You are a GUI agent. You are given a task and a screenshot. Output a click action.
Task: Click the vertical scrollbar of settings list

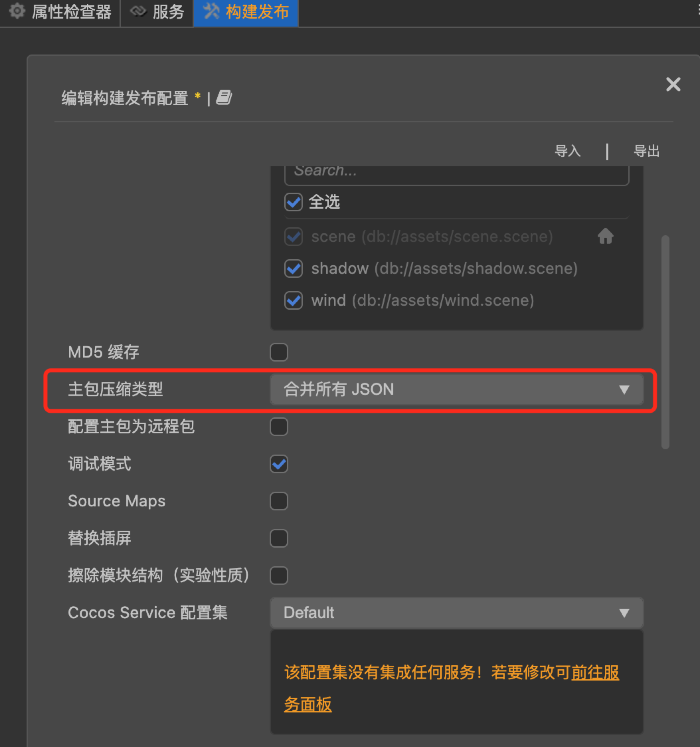pyautogui.click(x=665, y=342)
